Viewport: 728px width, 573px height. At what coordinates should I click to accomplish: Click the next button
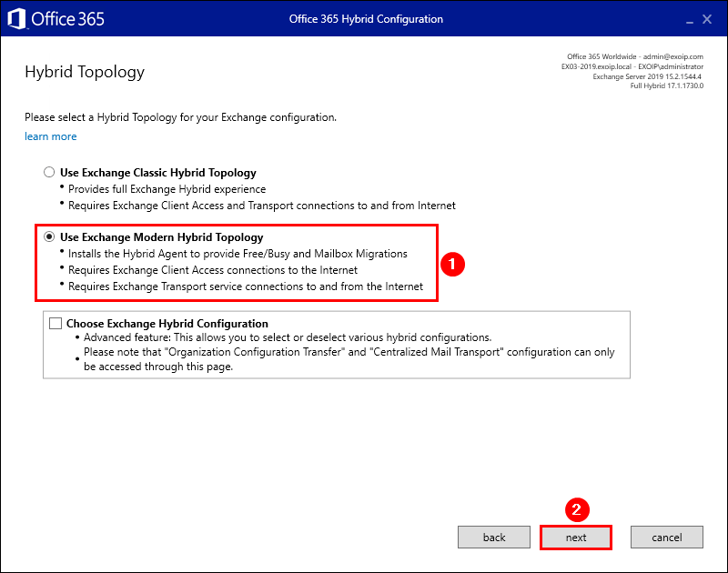pos(576,538)
